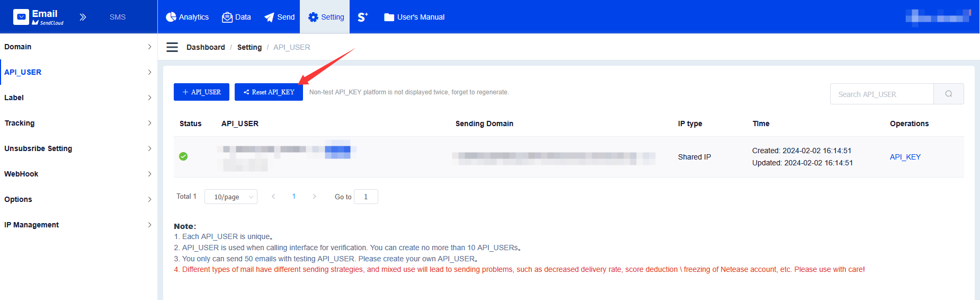Click the Reset API_KEY button
The image size is (980, 300).
coord(269,92)
